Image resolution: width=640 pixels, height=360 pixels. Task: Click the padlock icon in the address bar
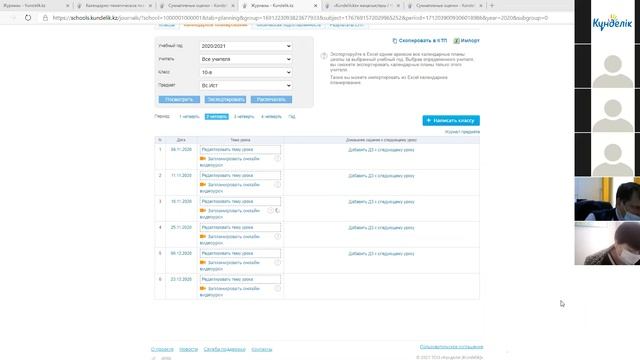point(45,18)
